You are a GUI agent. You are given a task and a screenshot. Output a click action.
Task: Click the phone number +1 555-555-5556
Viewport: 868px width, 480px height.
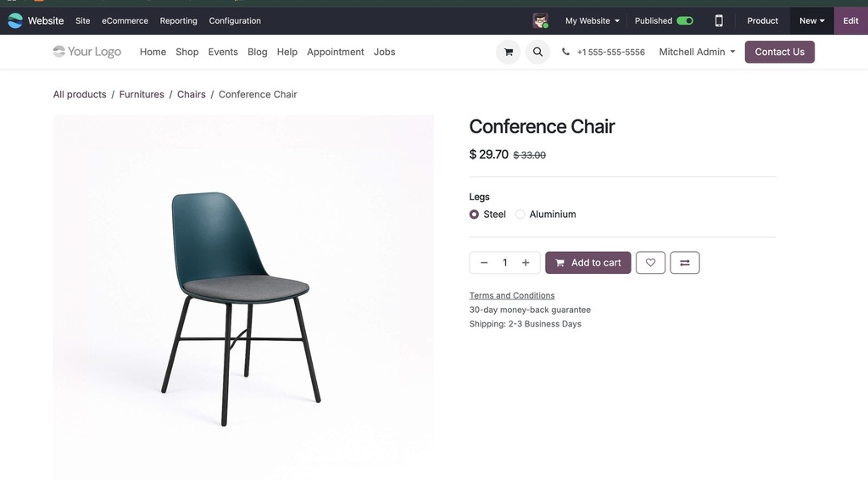[610, 52]
